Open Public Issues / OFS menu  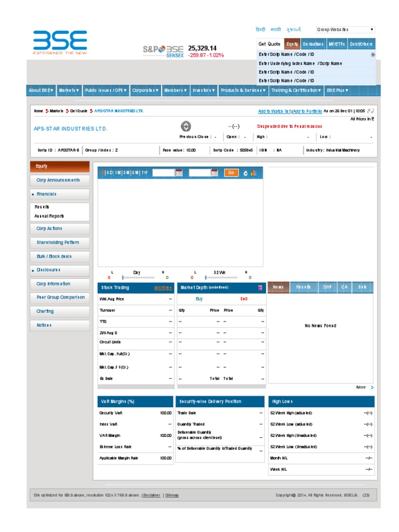(x=106, y=90)
